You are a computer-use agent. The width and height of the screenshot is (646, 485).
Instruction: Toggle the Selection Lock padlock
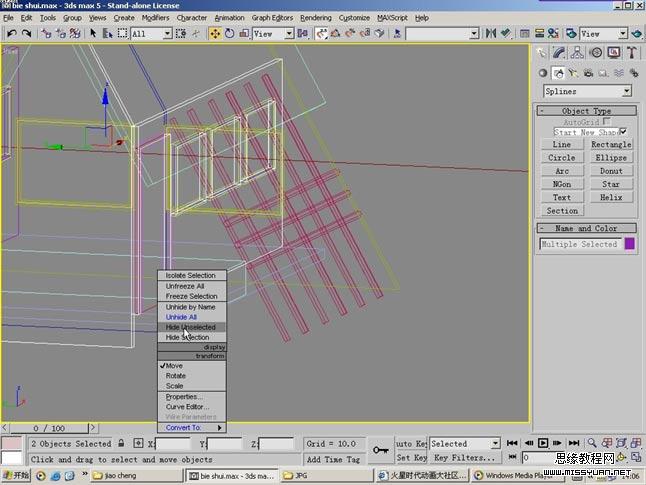pos(121,443)
